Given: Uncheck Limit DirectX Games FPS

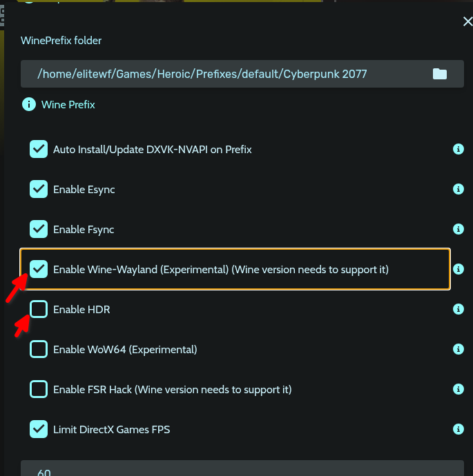Looking at the screenshot, I should (x=39, y=429).
